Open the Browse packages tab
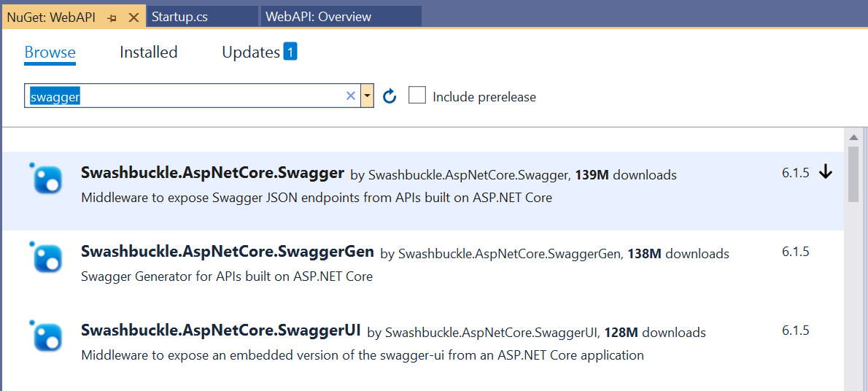The width and height of the screenshot is (868, 391). (50, 53)
